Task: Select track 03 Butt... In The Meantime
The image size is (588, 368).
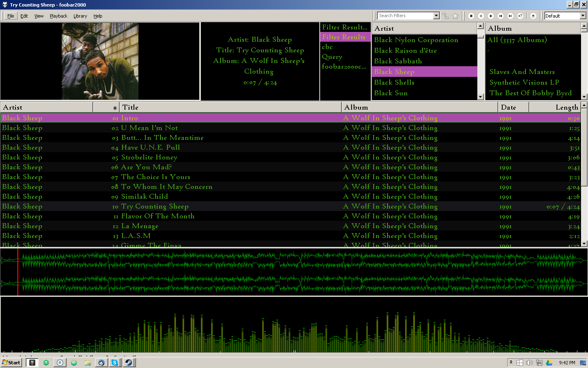Action: (x=290, y=137)
